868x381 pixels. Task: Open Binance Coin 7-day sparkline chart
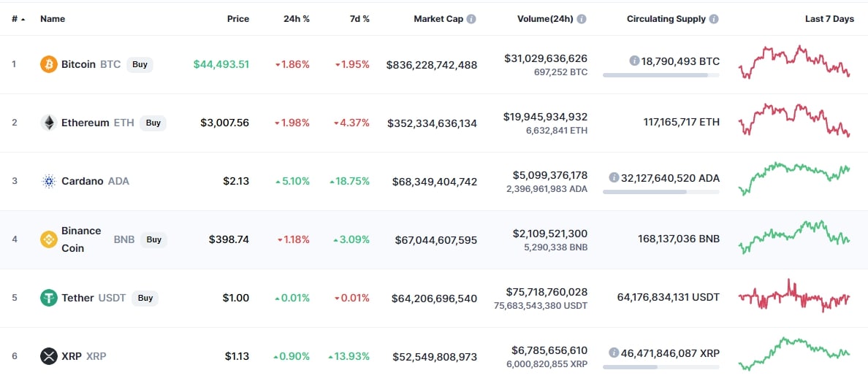coord(794,236)
